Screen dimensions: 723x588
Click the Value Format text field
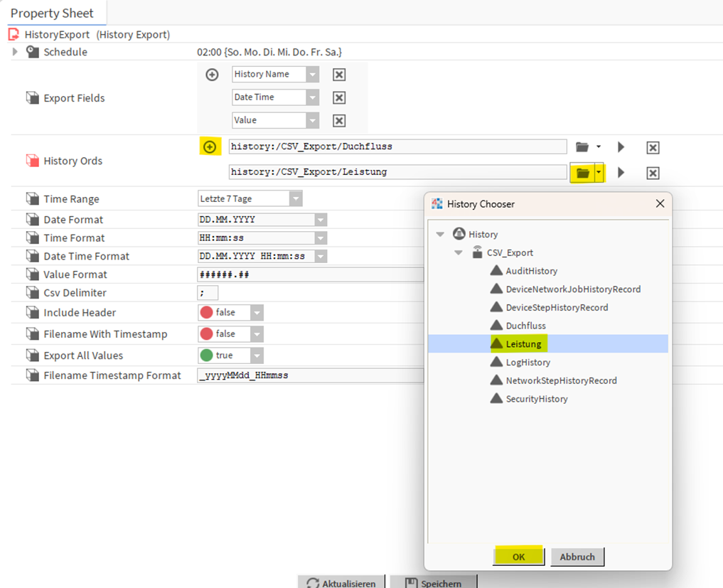point(311,274)
